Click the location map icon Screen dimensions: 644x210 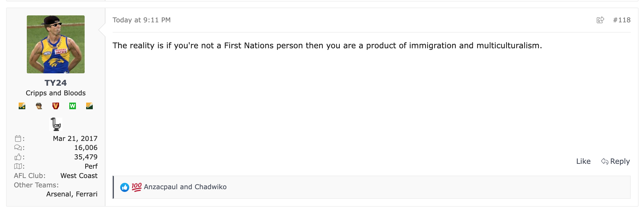click(x=18, y=166)
